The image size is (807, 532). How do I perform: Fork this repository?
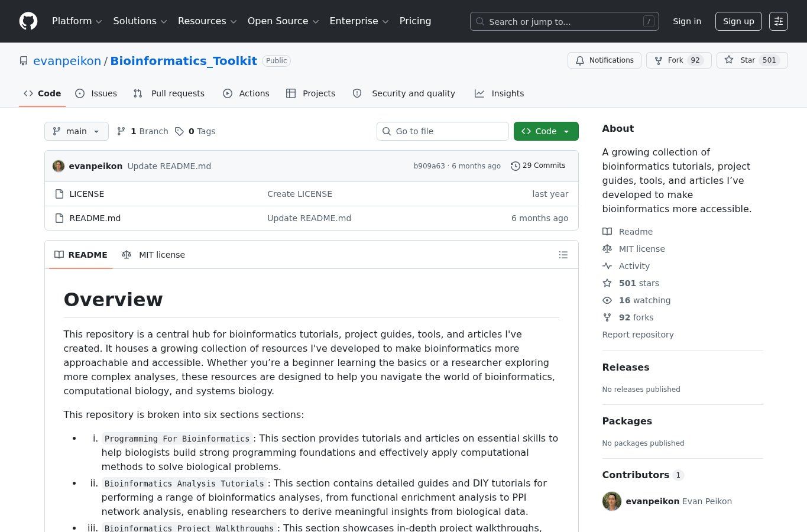[x=679, y=60]
